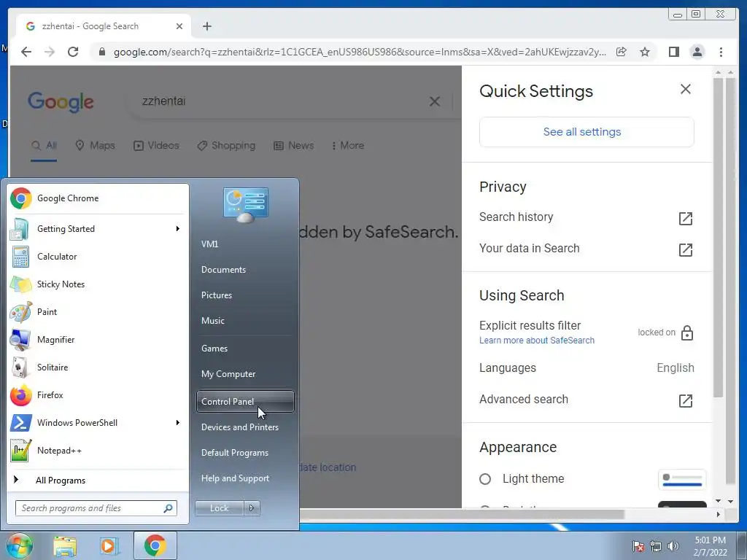Viewport: 747px width, 560px height.
Task: Open Control Panel from Start menu
Action: (245, 402)
